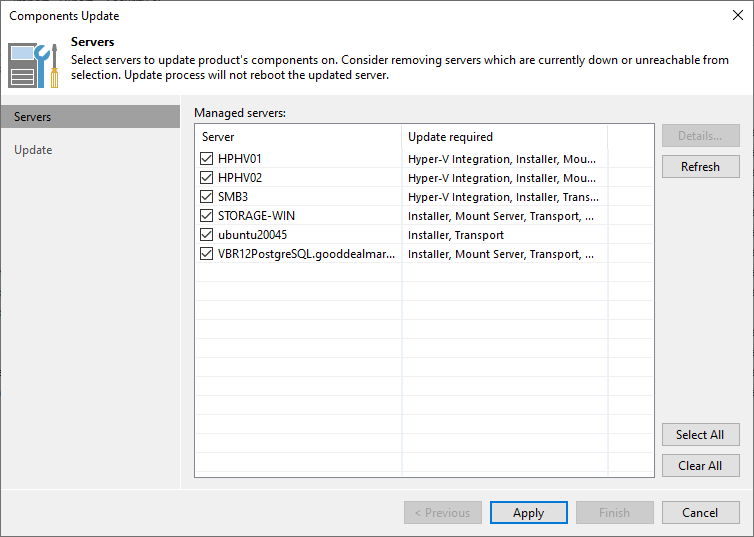The image size is (754, 537).
Task: Uncheck the VBR12PostgreSQL server checkbox
Action: pyautogui.click(x=207, y=254)
